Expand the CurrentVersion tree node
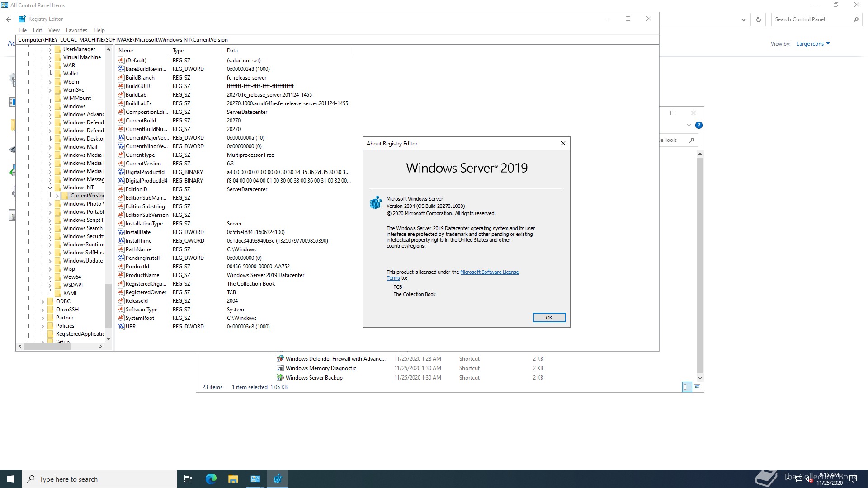This screenshot has width=868, height=488. (x=57, y=196)
